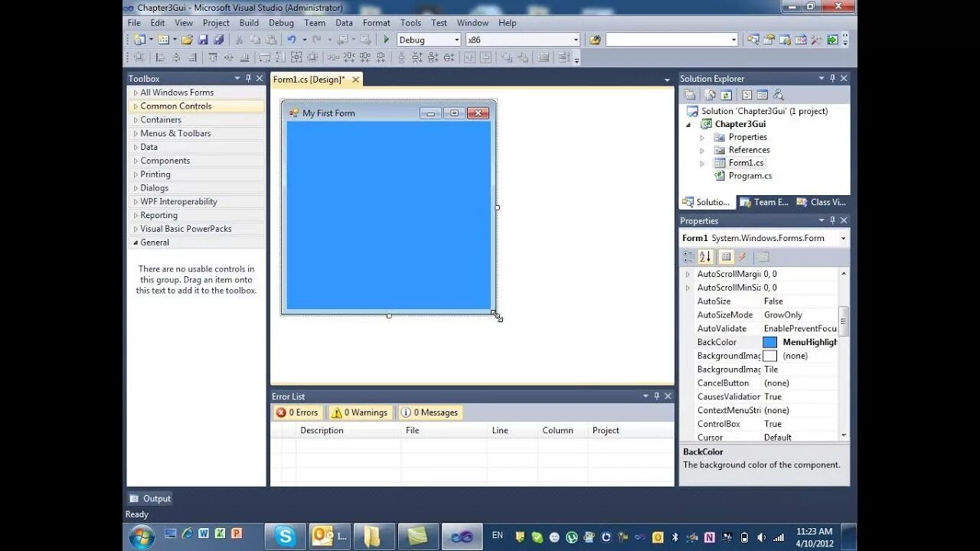980x551 pixels.
Task: Toggle auto-hide pin on Error List panel
Action: [x=656, y=396]
